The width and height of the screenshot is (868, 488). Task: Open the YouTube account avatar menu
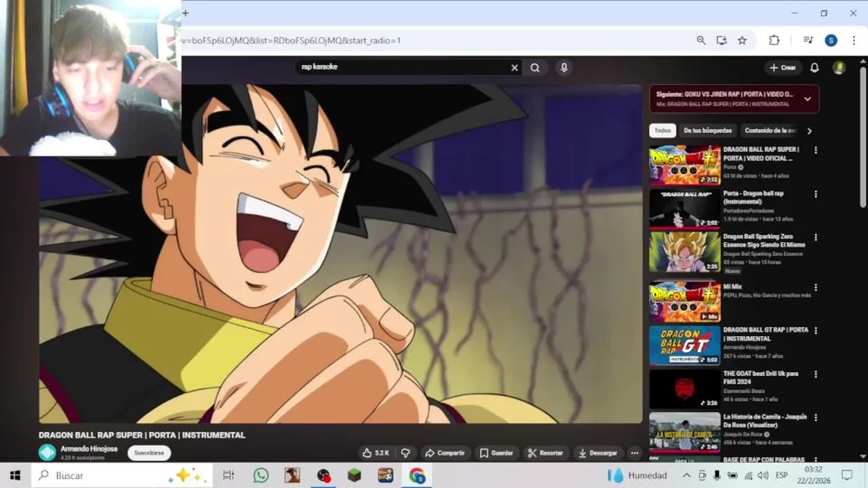(839, 68)
